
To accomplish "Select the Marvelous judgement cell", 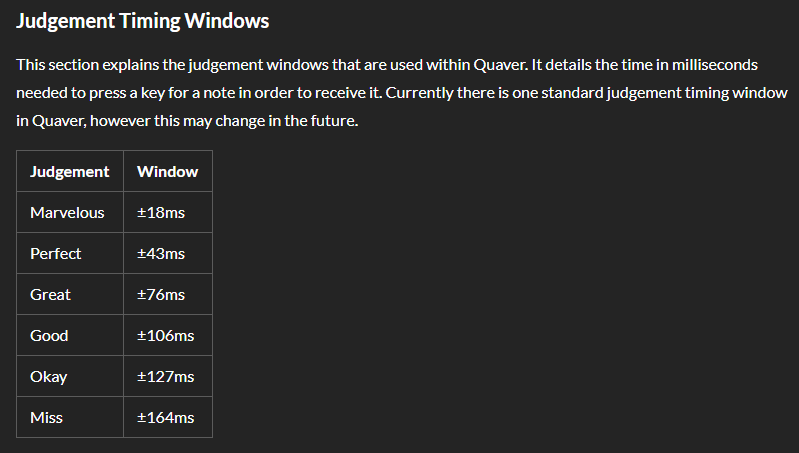I will tap(67, 212).
